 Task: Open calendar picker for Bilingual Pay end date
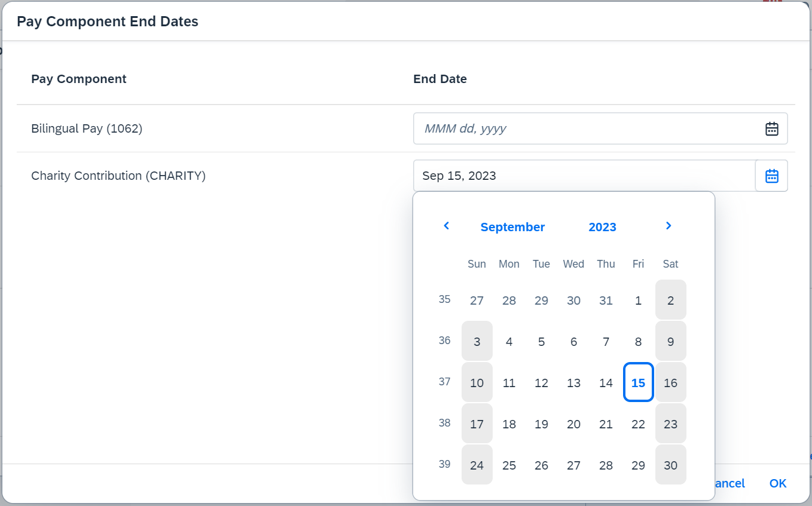[x=772, y=128]
